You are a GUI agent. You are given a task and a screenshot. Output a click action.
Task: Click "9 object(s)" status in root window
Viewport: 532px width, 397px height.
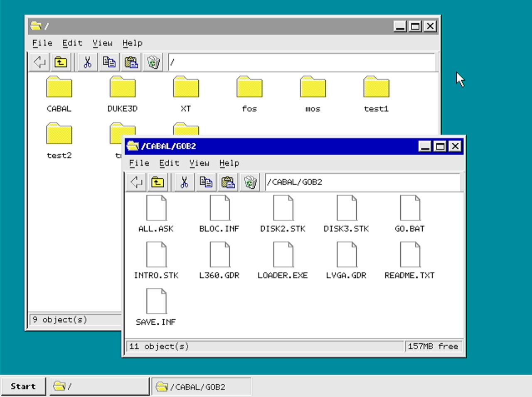click(x=60, y=320)
